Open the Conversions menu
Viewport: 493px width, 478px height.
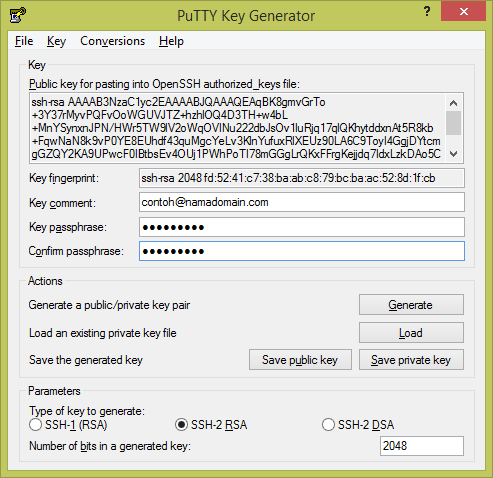tap(113, 41)
